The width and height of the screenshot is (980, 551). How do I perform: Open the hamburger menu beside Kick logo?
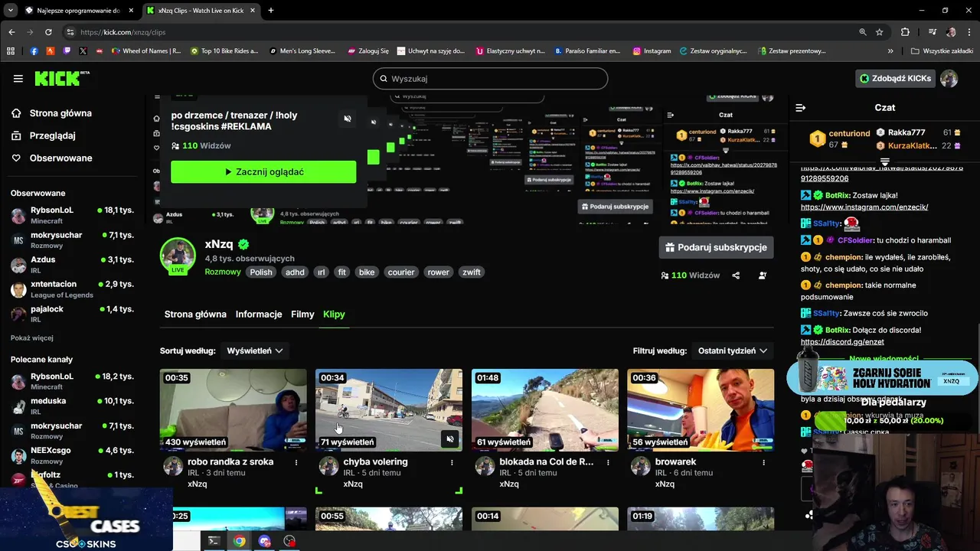point(18,79)
